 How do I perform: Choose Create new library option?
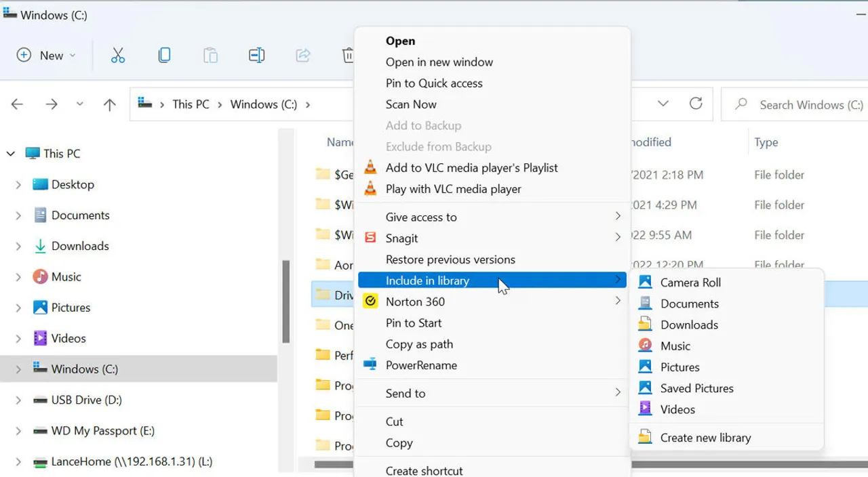(705, 438)
